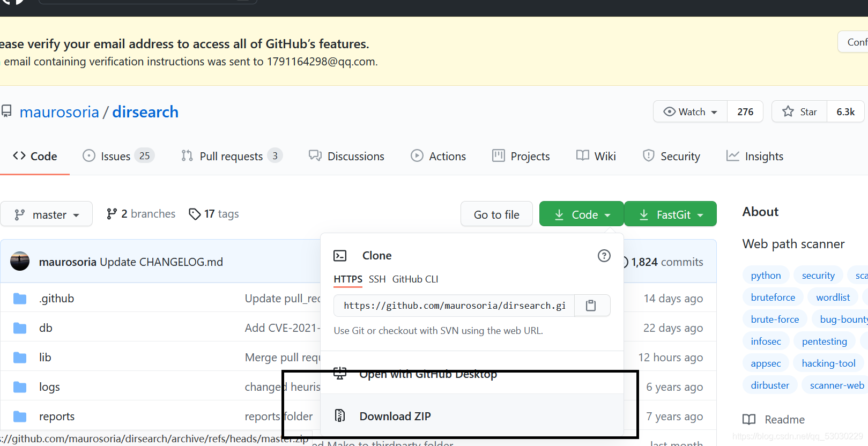Select the GitHub CLI clone option
This screenshot has width=868, height=446.
tap(416, 279)
